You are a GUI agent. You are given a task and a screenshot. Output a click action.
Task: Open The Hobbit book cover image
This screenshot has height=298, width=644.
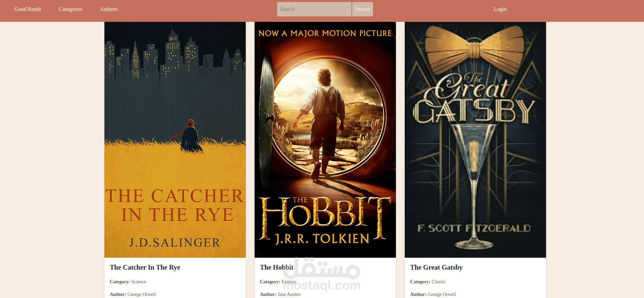(325, 140)
